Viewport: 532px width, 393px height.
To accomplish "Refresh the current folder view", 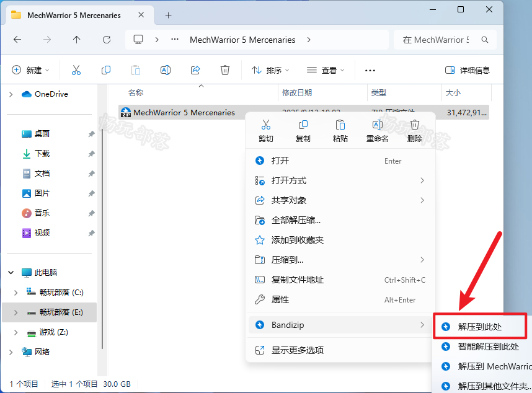I will click(x=107, y=40).
